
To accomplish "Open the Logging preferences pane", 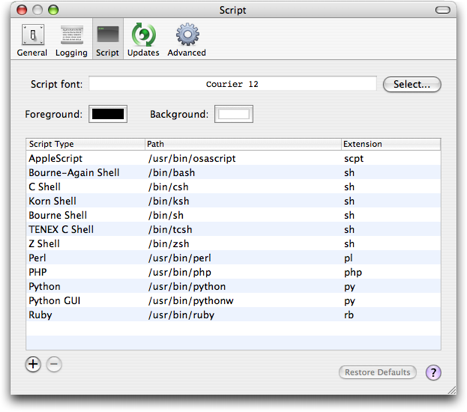I will (x=71, y=40).
